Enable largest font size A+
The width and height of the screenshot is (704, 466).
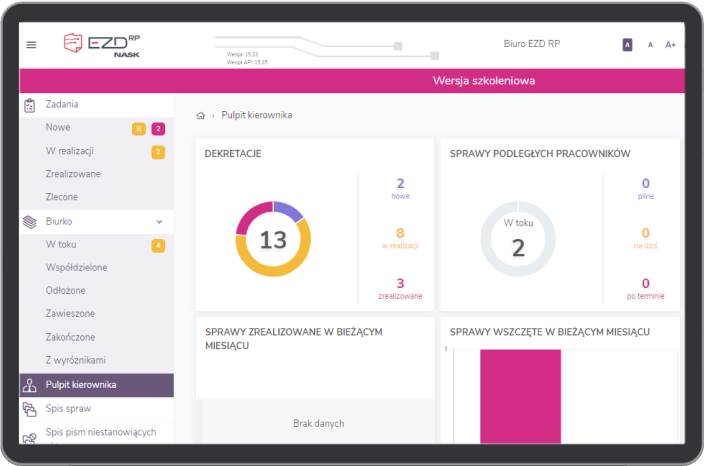[671, 45]
